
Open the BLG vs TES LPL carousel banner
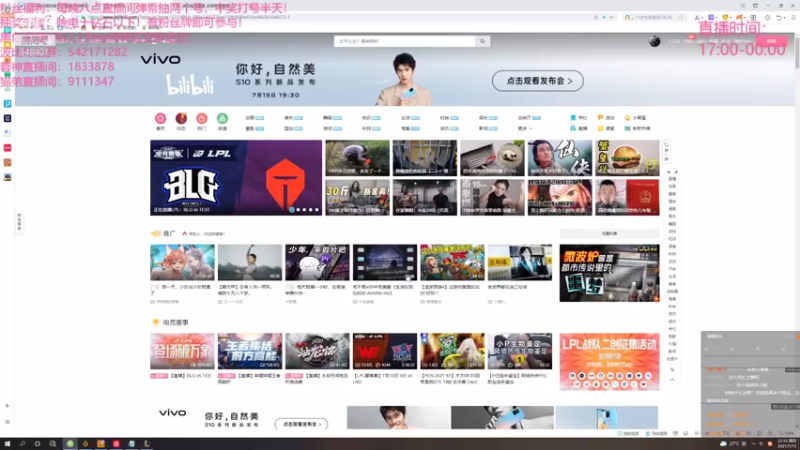point(236,178)
